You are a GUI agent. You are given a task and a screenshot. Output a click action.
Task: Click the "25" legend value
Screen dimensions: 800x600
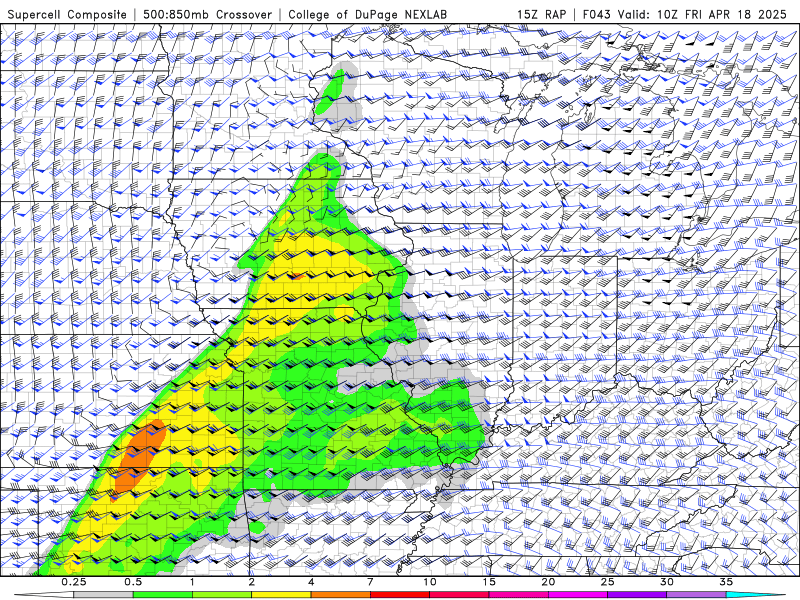(607, 582)
